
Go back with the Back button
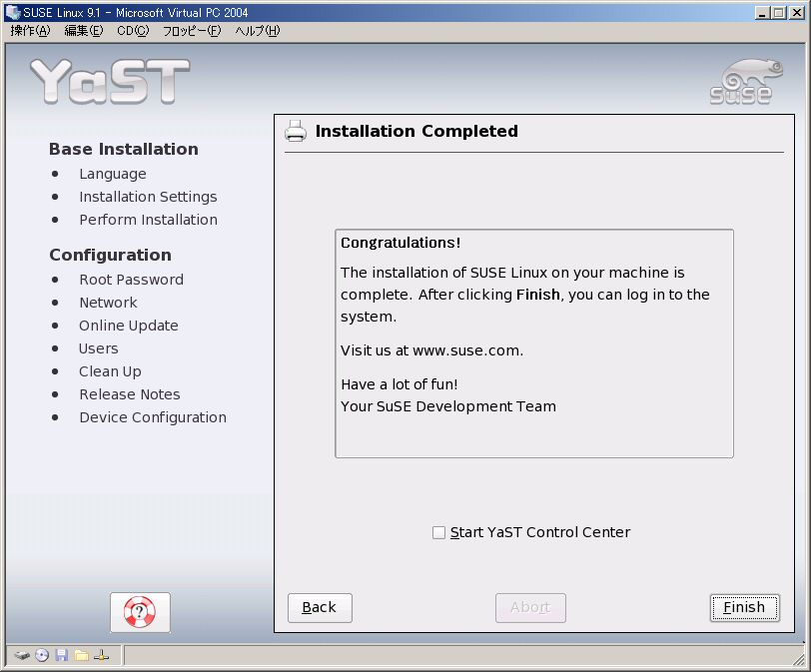pos(320,607)
